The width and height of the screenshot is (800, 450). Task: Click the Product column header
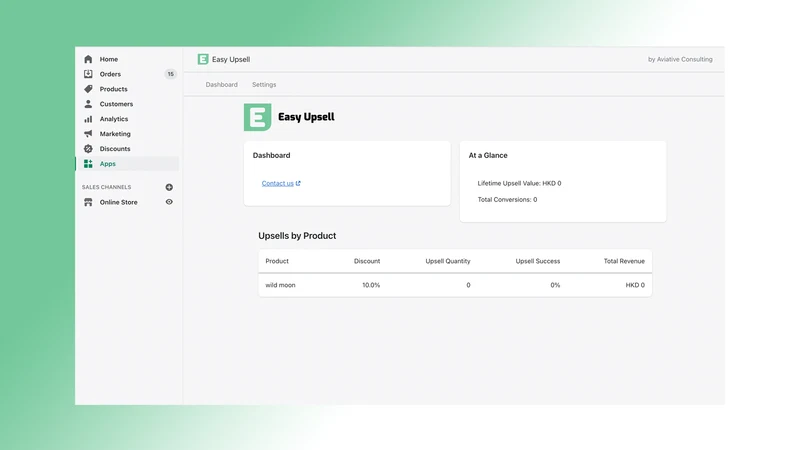pyautogui.click(x=277, y=261)
